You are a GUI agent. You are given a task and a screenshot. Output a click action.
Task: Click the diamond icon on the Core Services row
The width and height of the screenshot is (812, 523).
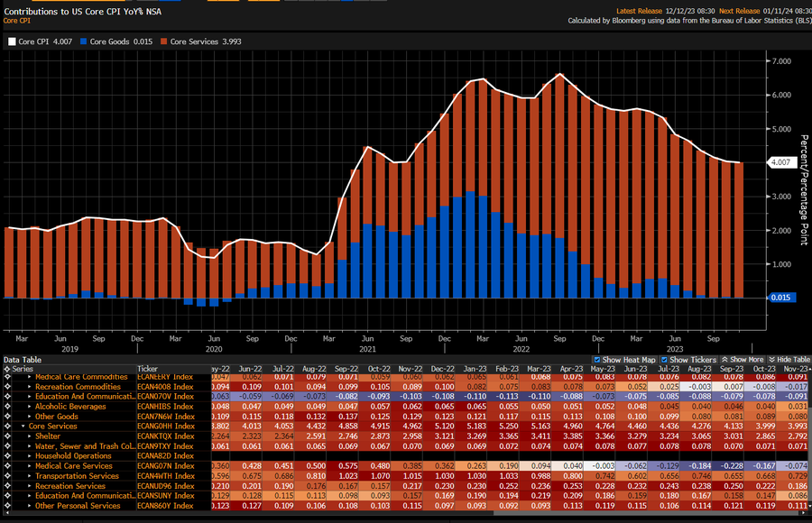tap(7, 426)
